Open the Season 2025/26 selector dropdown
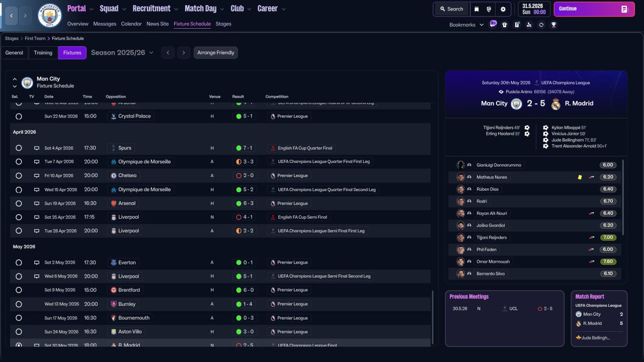Screen dimensions: 644x362 point(122,53)
